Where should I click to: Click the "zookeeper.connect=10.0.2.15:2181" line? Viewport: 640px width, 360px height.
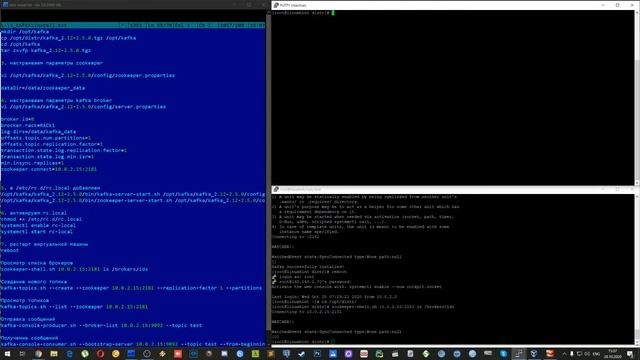49,169
